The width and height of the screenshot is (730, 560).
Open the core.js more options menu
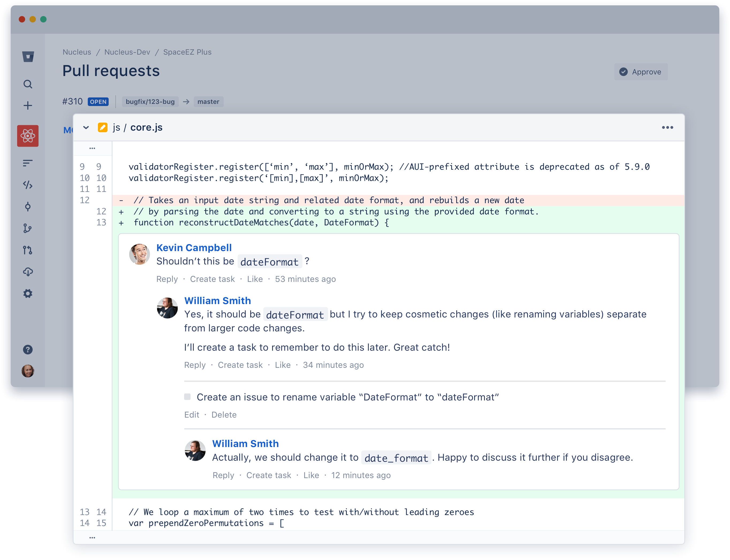click(667, 127)
